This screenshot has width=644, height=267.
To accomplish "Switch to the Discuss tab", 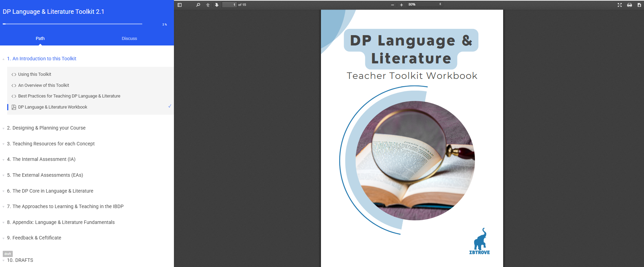I will click(x=129, y=39).
